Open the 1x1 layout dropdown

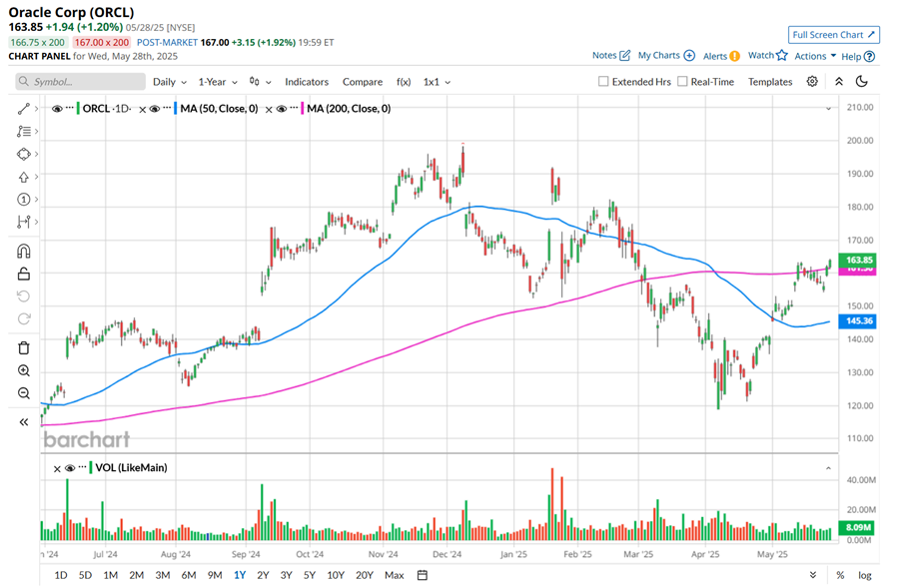pyautogui.click(x=437, y=82)
